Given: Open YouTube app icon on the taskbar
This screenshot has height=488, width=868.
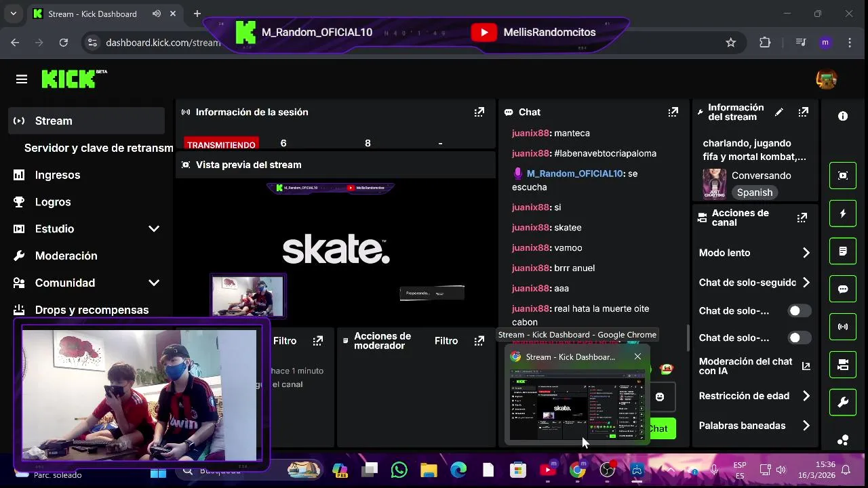Looking at the screenshot, I should point(548,470).
